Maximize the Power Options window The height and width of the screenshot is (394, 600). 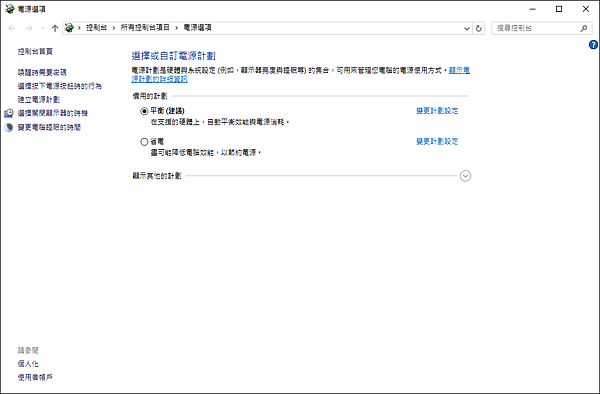click(559, 9)
